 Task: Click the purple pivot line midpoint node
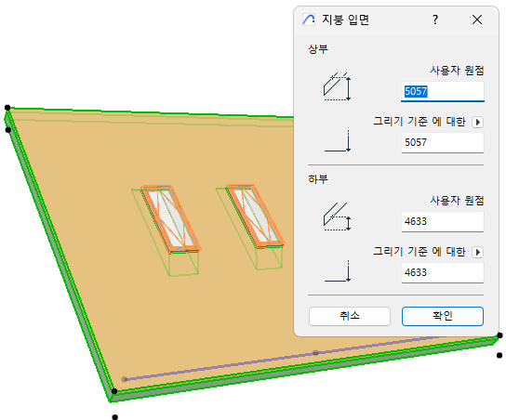click(316, 353)
